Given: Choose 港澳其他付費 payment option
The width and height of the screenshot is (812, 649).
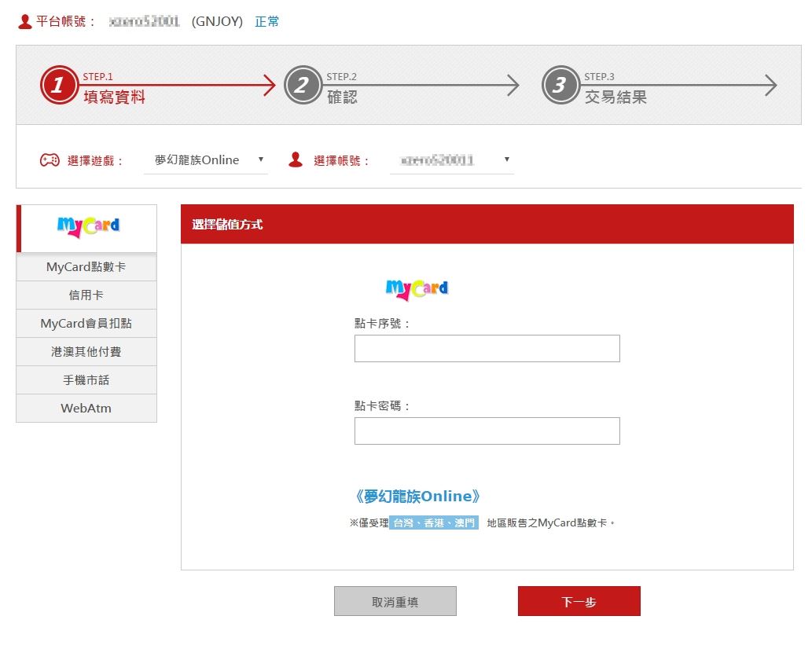Looking at the screenshot, I should (86, 352).
